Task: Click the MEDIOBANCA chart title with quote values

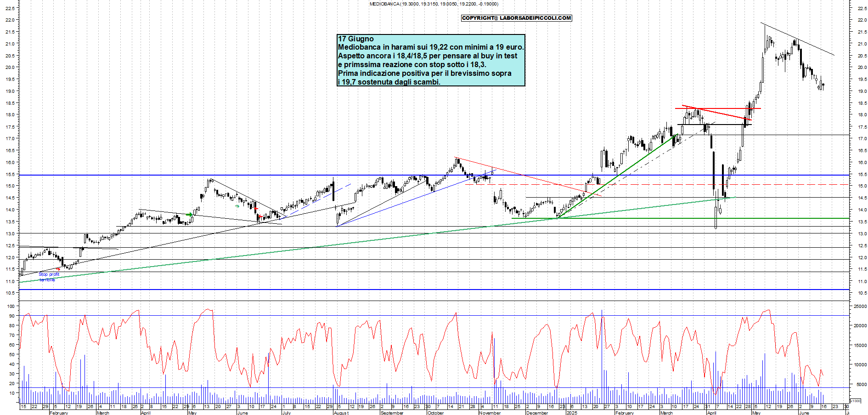Action: (434, 4)
